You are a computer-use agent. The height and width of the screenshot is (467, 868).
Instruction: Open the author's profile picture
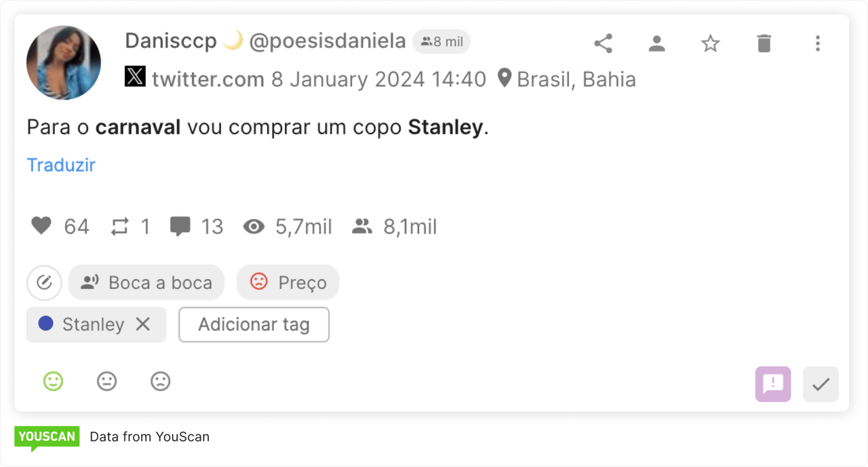coord(64,63)
